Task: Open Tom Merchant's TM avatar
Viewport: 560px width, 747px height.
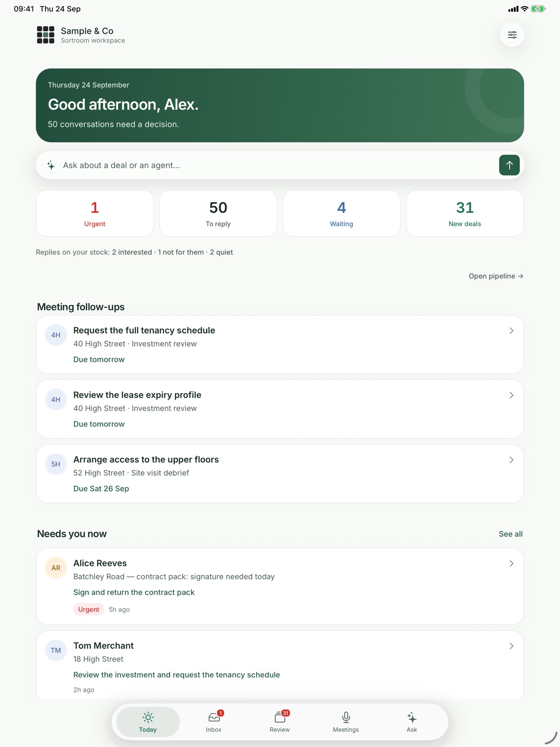Action: click(x=56, y=650)
